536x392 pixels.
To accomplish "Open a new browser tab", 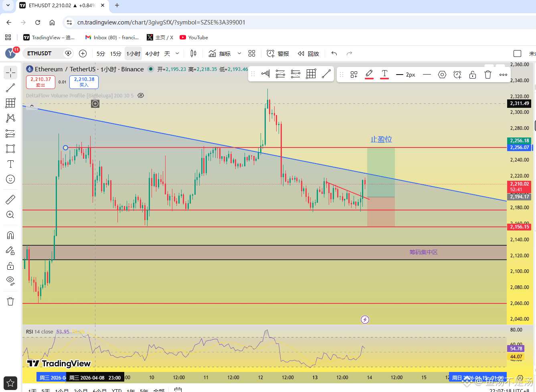I will point(117,6).
